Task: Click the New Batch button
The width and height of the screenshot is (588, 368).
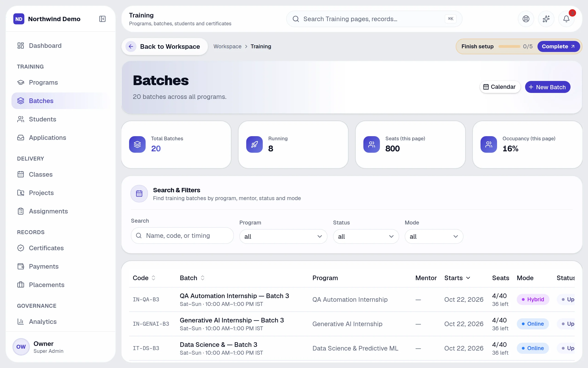Action: tap(547, 87)
